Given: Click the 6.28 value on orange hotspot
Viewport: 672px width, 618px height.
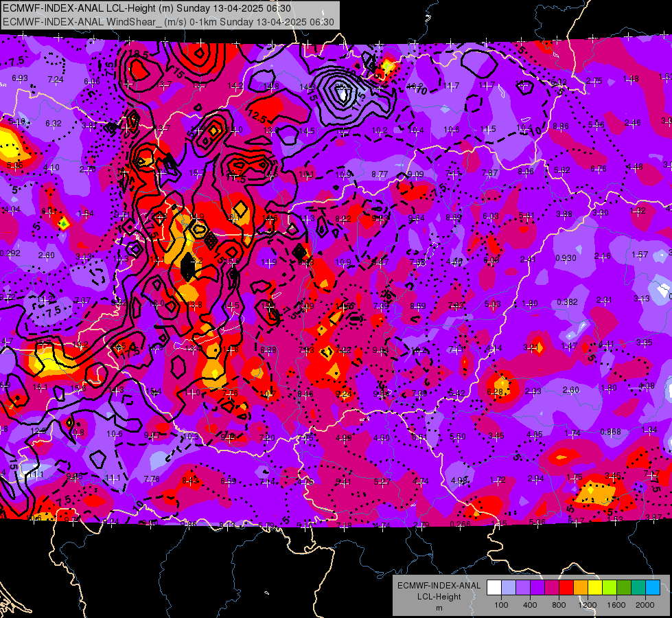Looking at the screenshot, I should click(x=495, y=392).
